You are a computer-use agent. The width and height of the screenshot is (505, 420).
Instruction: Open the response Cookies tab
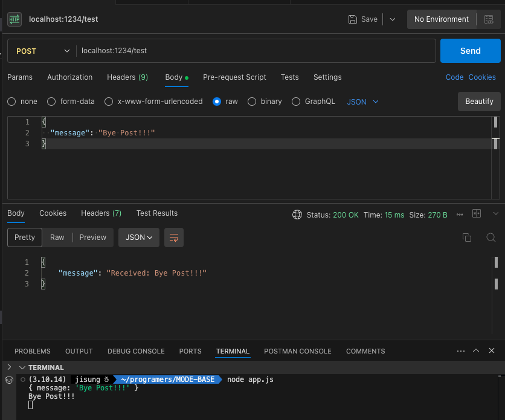(x=53, y=213)
